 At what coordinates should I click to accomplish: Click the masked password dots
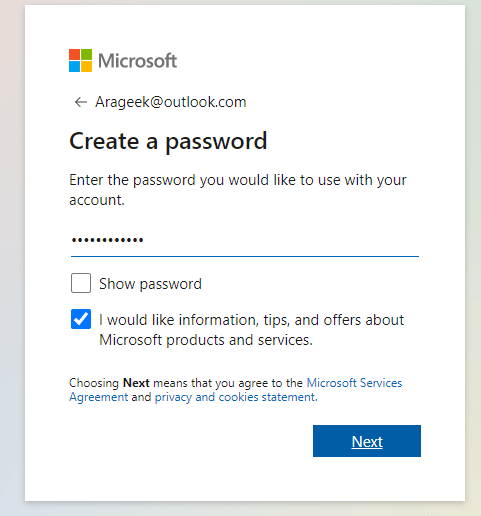[x=107, y=240]
